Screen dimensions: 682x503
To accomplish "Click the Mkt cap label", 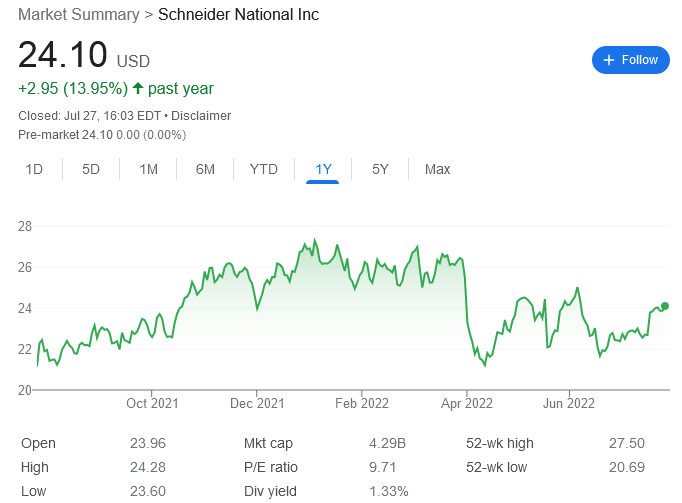I will [268, 443].
